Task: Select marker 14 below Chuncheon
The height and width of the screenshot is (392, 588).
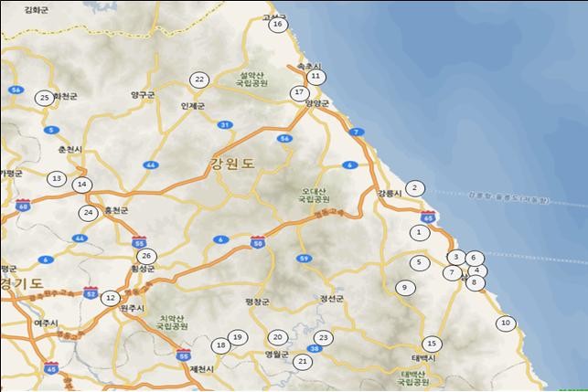Action: (82, 185)
